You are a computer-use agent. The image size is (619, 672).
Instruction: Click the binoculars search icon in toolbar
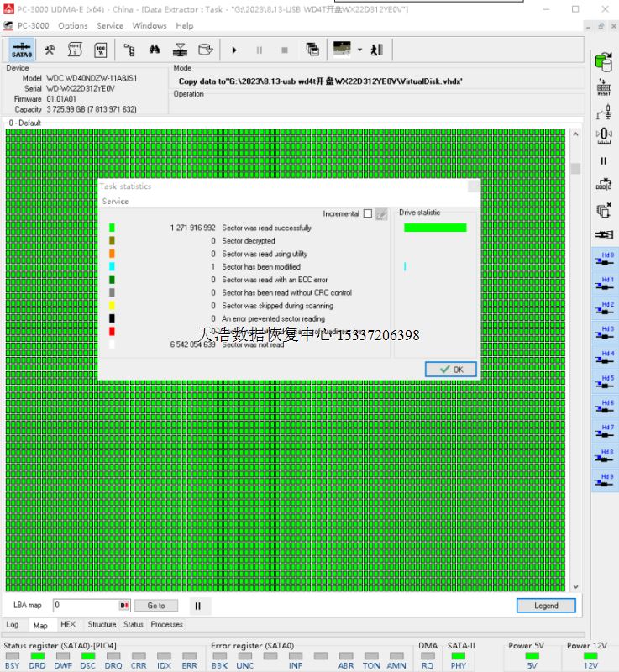[x=155, y=50]
